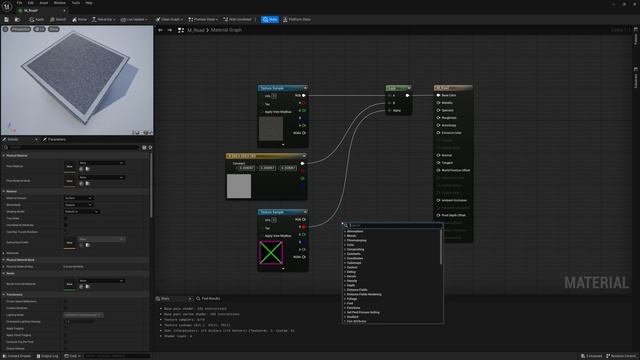Click the Platform Stats button
This screenshot has height=360, width=640.
297,19
